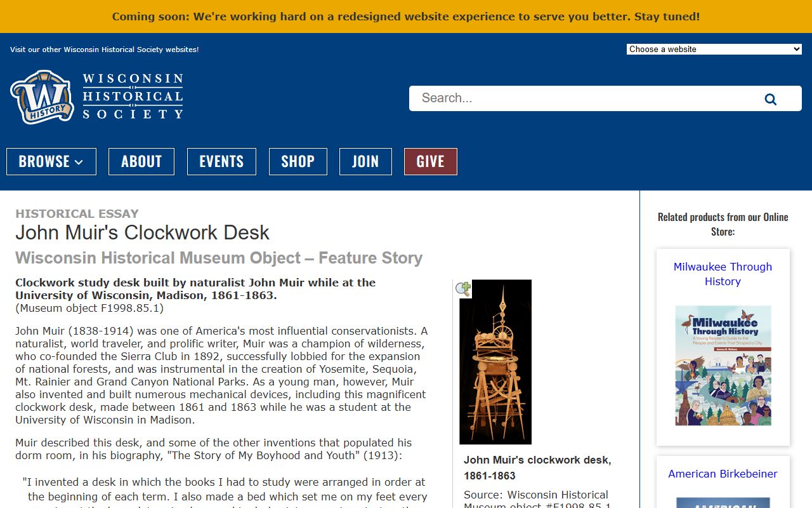Open the About menu item
The image size is (812, 508).
141,161
